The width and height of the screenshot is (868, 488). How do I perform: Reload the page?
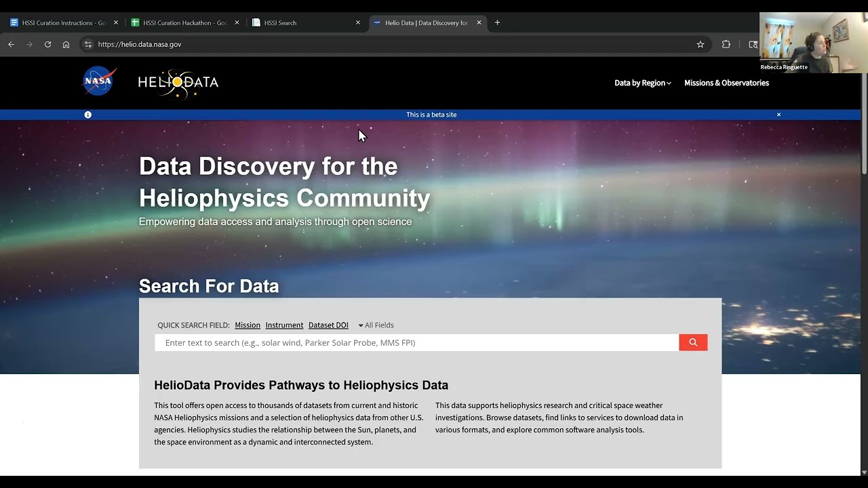tap(47, 44)
